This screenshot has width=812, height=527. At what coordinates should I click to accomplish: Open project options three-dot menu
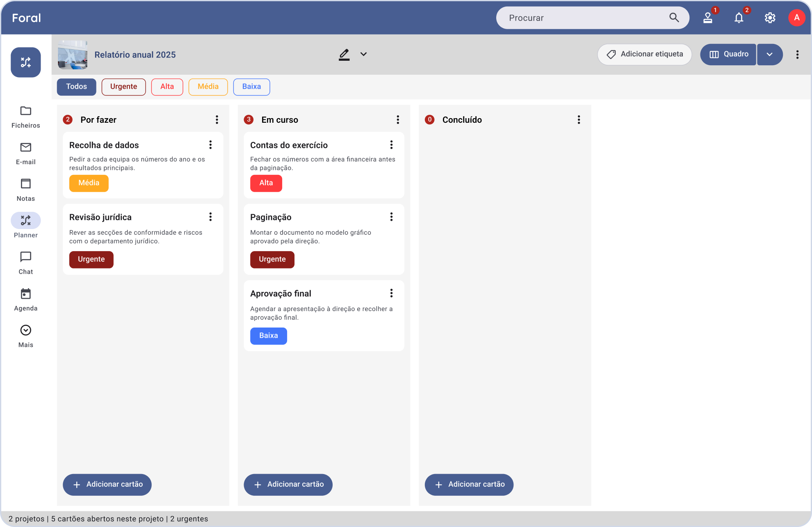[797, 55]
